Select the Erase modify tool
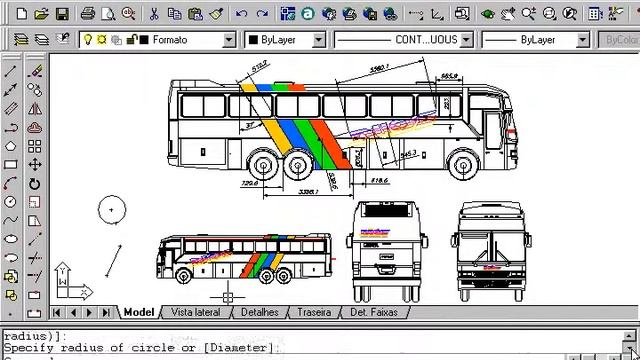Screen dimensions: 640x360 click(35, 71)
